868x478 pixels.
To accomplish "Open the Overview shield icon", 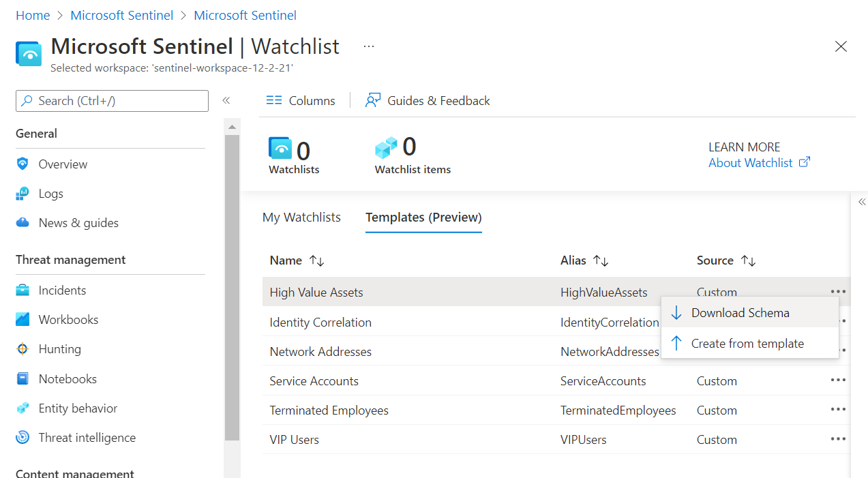I will pyautogui.click(x=23, y=164).
